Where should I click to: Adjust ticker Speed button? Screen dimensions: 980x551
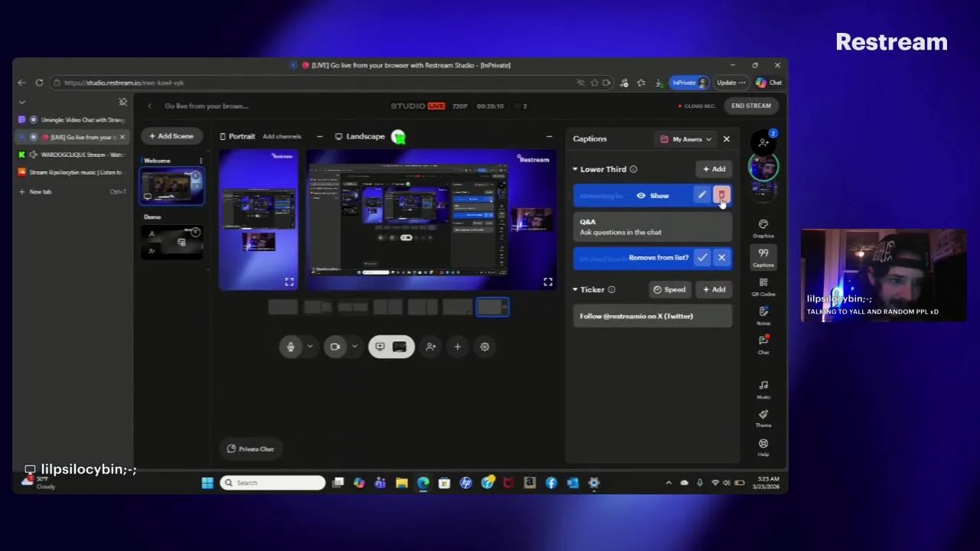coord(669,290)
